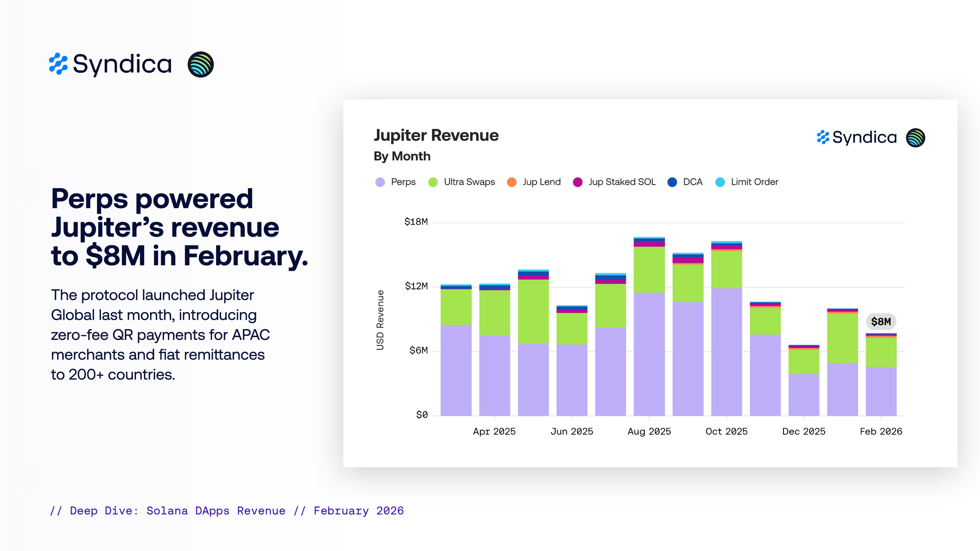Click the striped globe icon beside the Syndica title
980x551 pixels.
[x=200, y=65]
